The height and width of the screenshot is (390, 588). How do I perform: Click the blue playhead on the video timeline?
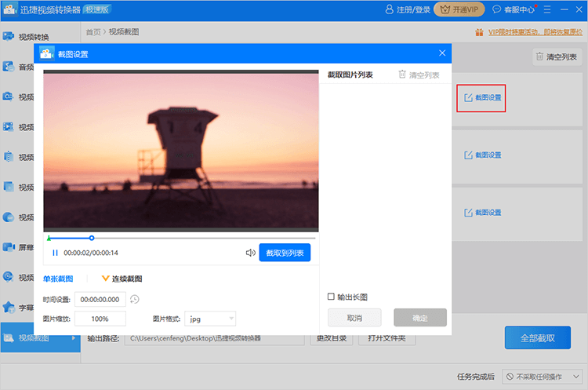coord(92,238)
